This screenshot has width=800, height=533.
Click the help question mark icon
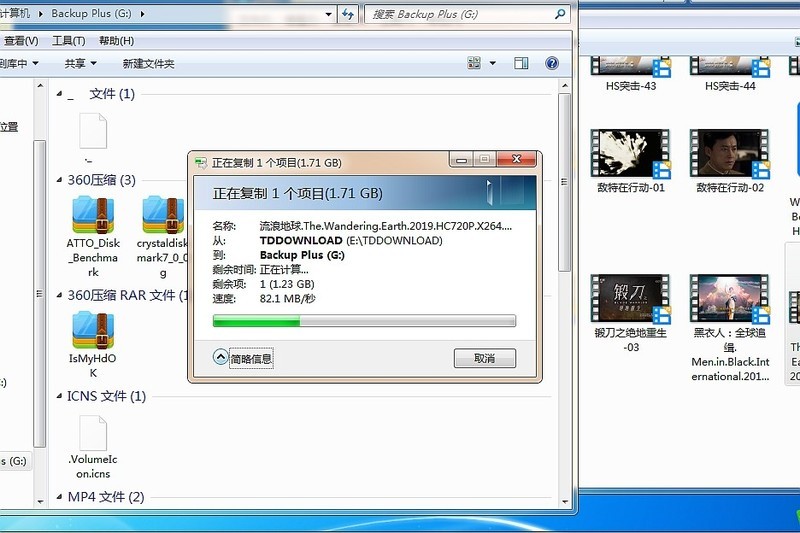pyautogui.click(x=552, y=63)
